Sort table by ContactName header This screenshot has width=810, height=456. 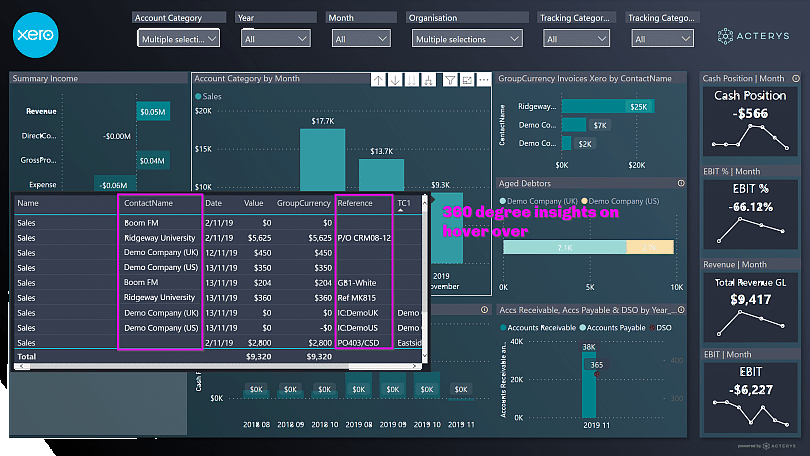148,203
